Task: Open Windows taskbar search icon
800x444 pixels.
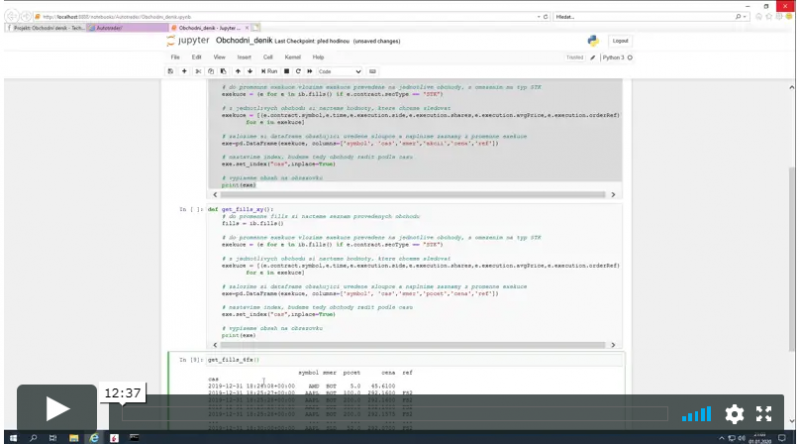Action: point(33,438)
